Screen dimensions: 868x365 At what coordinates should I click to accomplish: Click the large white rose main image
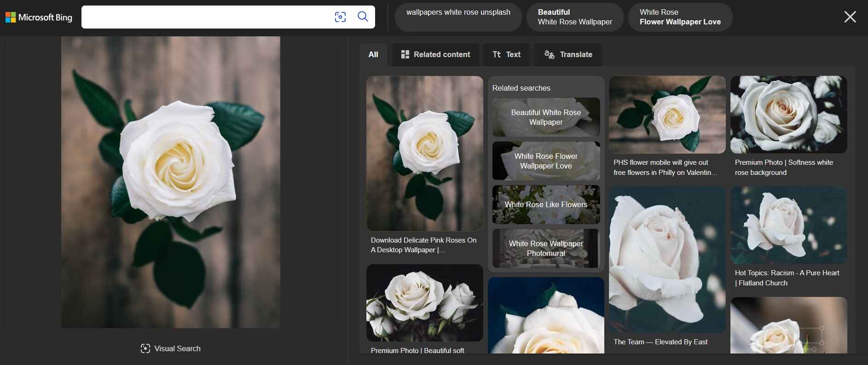point(171,182)
